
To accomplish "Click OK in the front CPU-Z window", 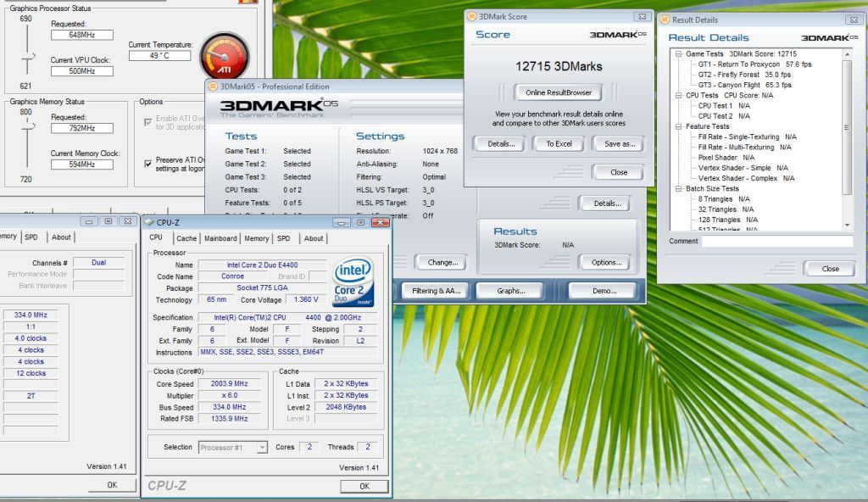I will [x=364, y=486].
